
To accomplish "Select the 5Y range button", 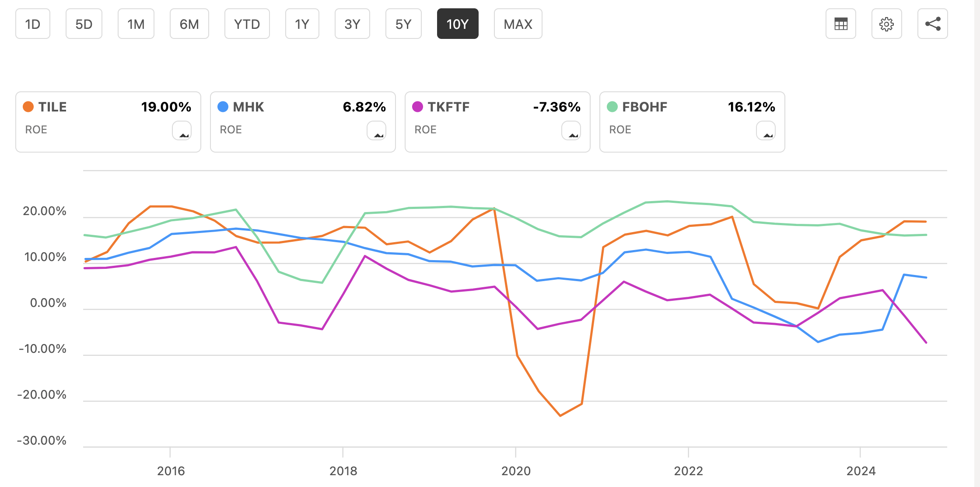I will click(x=403, y=24).
